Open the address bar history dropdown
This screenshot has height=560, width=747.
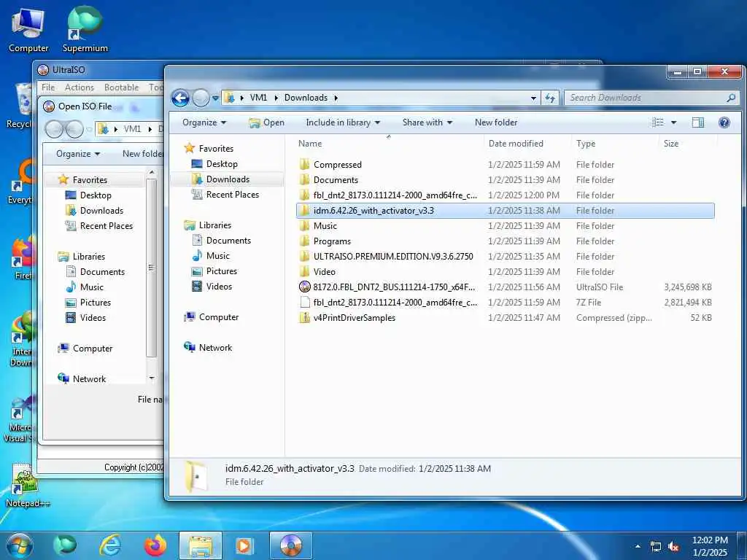coord(533,98)
